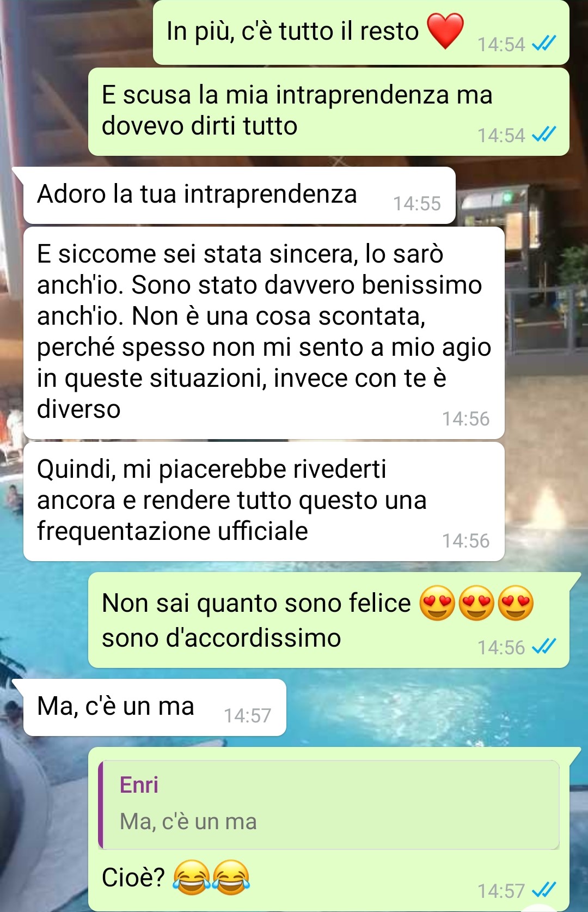The image size is (588, 912).
Task: Tap read ticks on the 'Cioè?' message
Action: pyautogui.click(x=544, y=890)
